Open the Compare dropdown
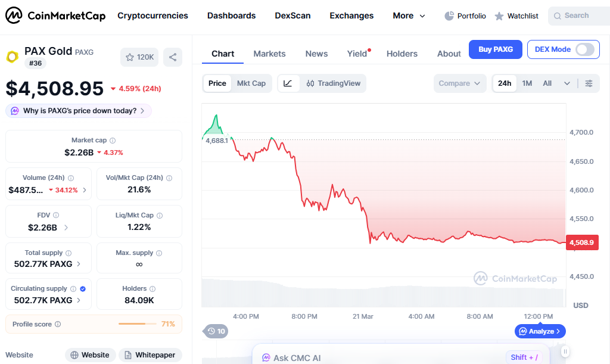 [460, 83]
